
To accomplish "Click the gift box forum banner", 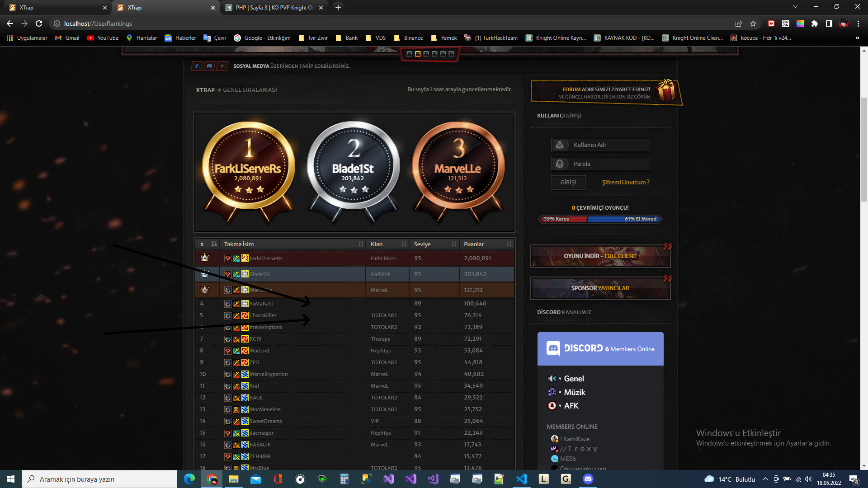I will tap(606, 93).
